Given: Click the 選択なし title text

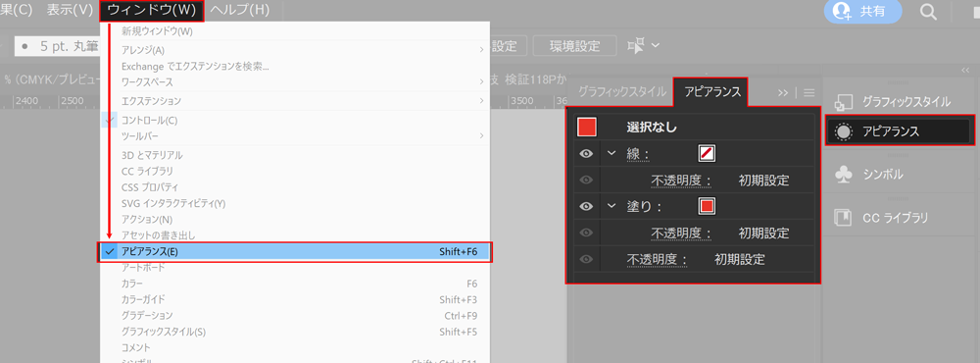Looking at the screenshot, I should 653,128.
